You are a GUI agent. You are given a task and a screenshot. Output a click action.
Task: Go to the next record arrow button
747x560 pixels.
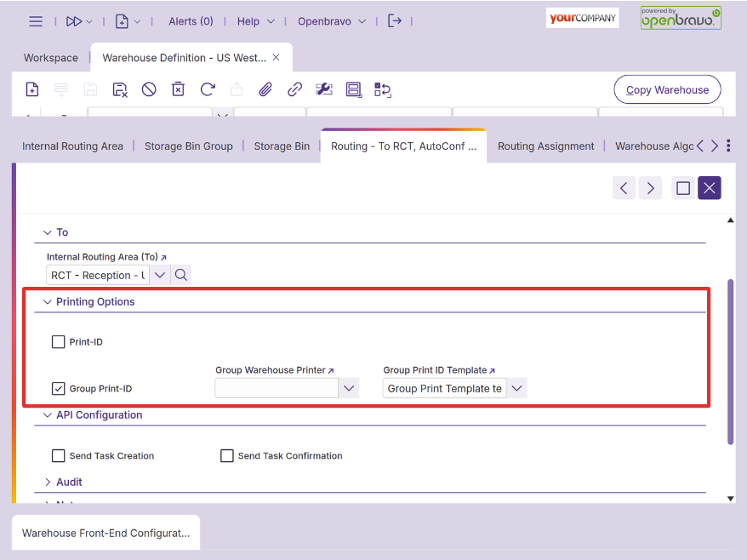click(651, 188)
